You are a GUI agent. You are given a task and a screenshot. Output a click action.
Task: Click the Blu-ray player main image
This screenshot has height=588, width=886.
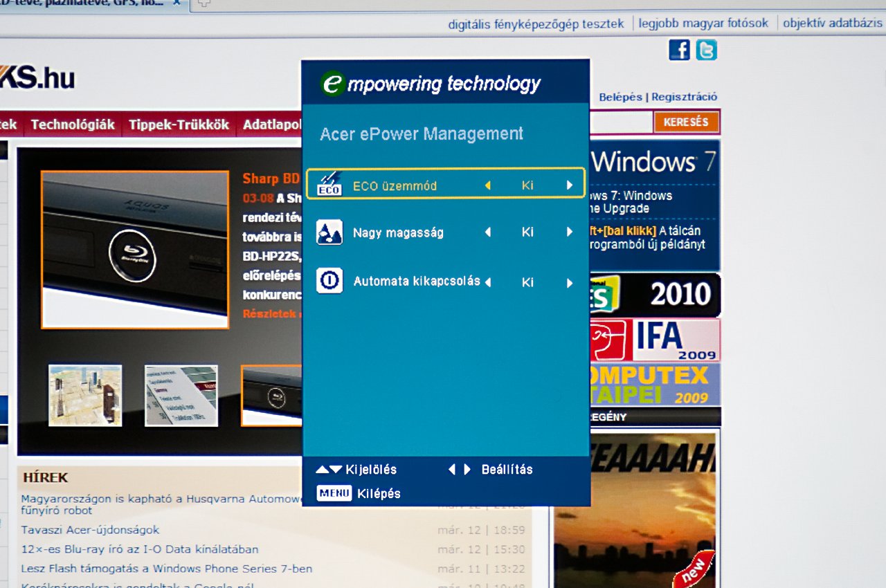(135, 249)
